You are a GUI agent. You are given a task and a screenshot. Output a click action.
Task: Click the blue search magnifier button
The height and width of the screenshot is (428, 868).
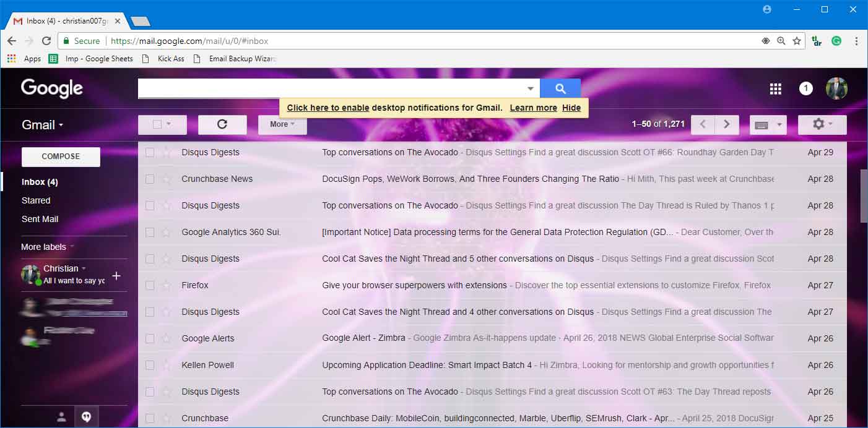point(560,88)
